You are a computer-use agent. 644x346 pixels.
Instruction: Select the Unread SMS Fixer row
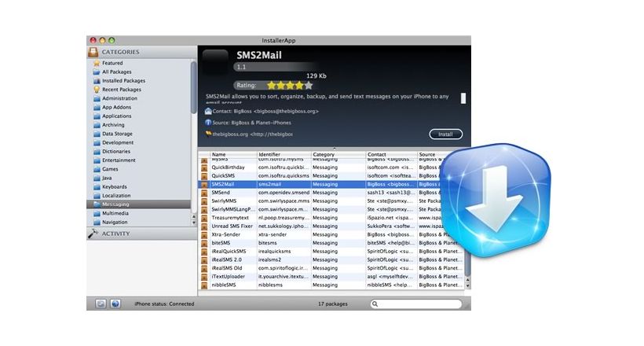(331, 226)
